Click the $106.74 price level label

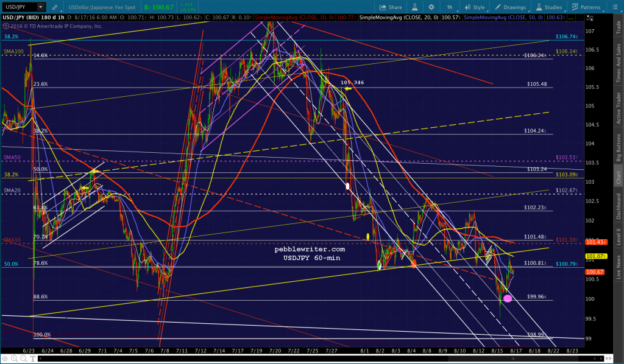click(x=567, y=37)
